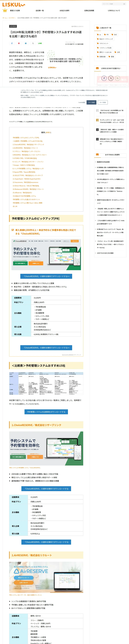Click 予約管理システムの比較表をダウンロードする
129x644 pixels.
(46, 412)
